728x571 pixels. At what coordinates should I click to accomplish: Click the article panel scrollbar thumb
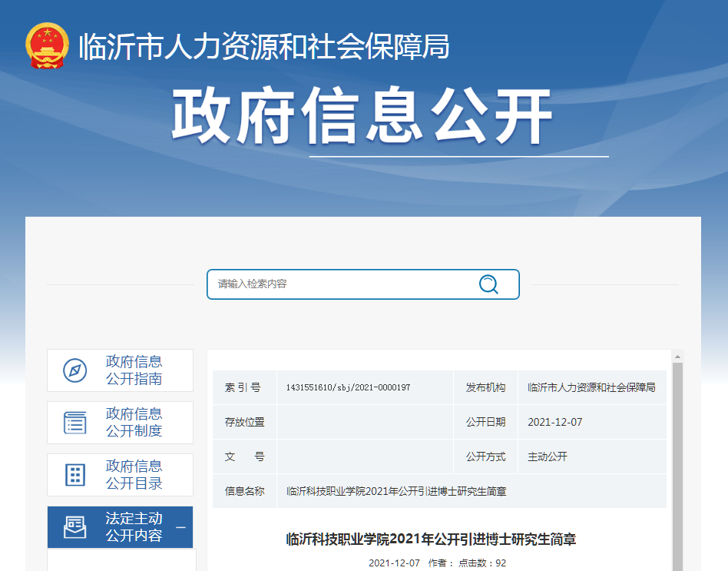tap(677, 461)
